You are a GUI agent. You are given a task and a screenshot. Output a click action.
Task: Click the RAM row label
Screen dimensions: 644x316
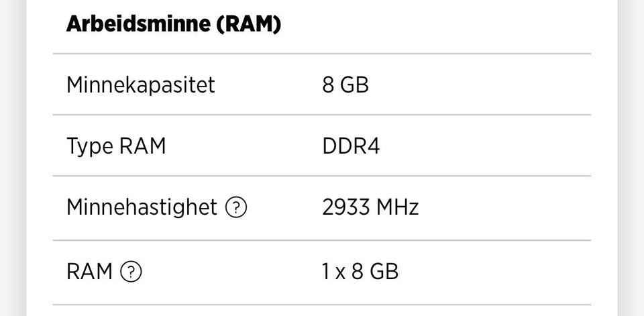click(89, 272)
